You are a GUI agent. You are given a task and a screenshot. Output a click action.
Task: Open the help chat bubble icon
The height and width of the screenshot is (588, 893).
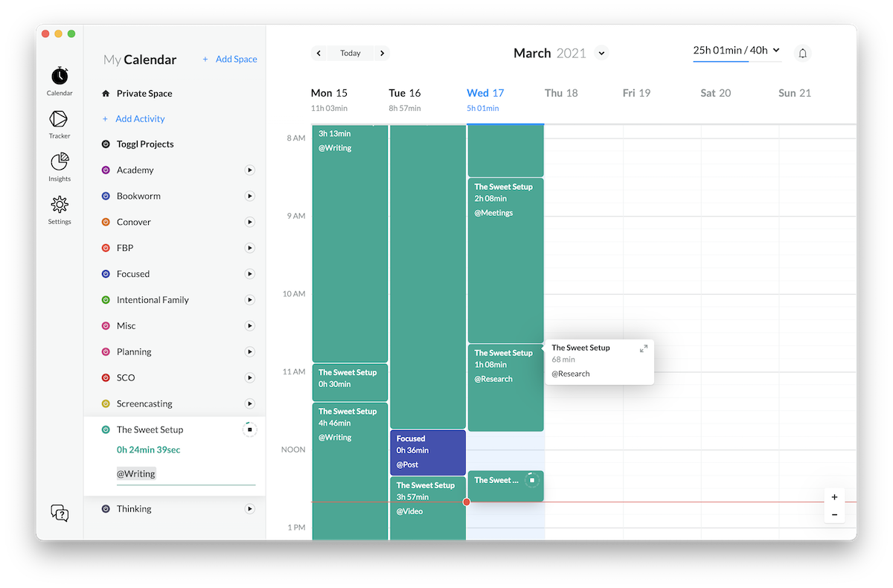[60, 513]
